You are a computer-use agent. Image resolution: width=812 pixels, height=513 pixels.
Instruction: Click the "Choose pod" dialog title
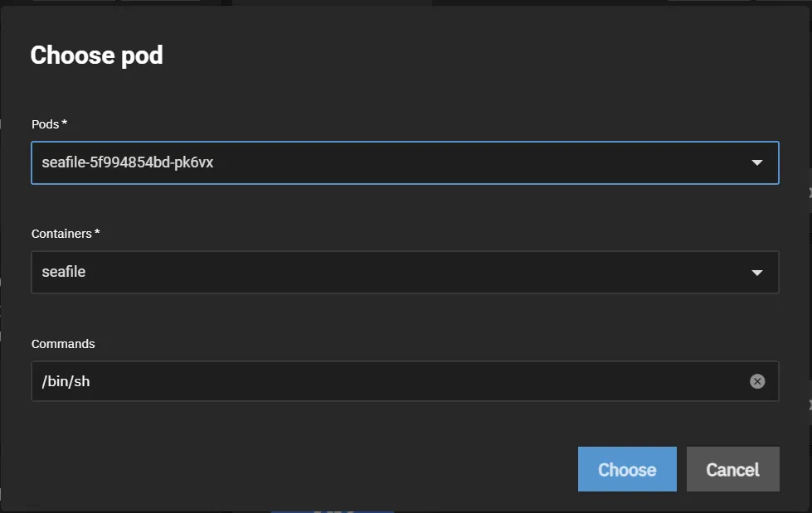click(x=96, y=56)
